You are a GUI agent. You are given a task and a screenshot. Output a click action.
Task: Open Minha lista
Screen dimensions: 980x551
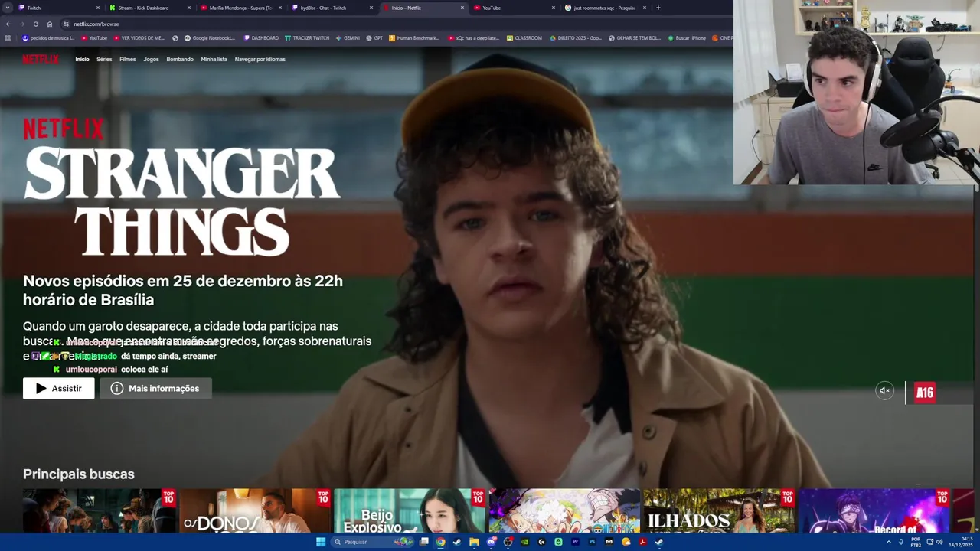pos(214,59)
